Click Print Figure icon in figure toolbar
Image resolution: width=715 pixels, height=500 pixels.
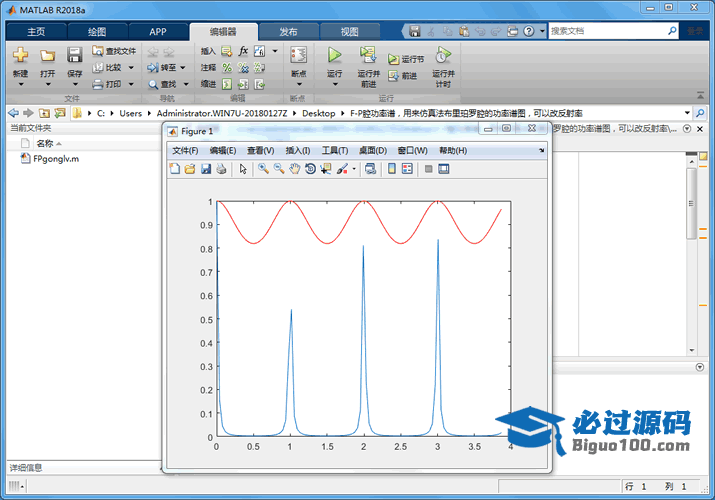coord(221,169)
